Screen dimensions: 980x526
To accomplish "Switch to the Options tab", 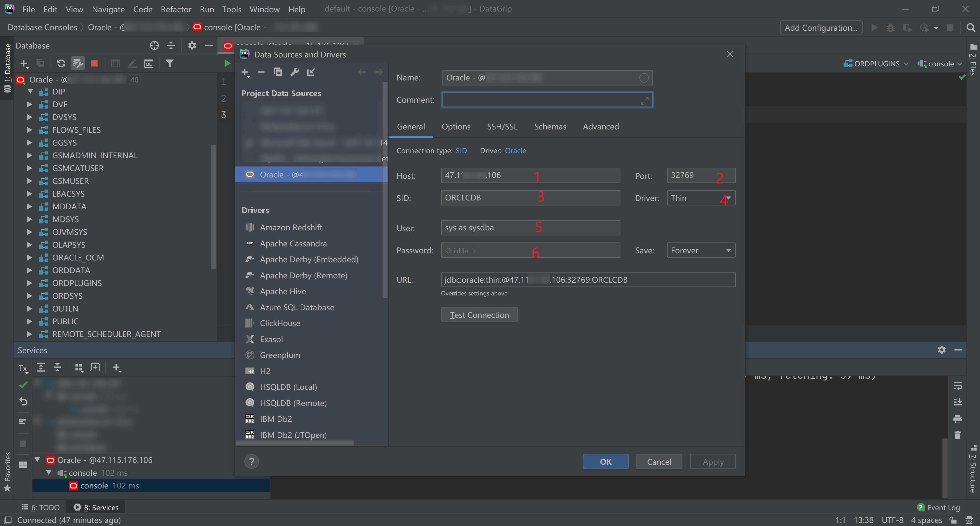I will click(456, 127).
